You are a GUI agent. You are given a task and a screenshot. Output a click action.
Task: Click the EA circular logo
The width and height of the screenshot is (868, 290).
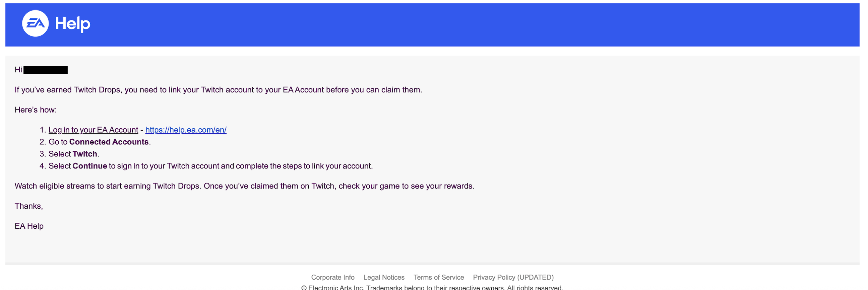pyautogui.click(x=35, y=23)
